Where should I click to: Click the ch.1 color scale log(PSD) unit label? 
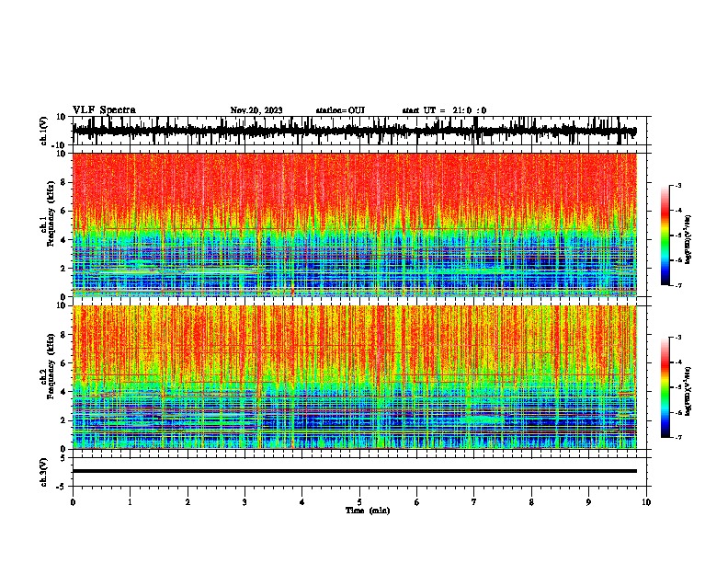[688, 240]
